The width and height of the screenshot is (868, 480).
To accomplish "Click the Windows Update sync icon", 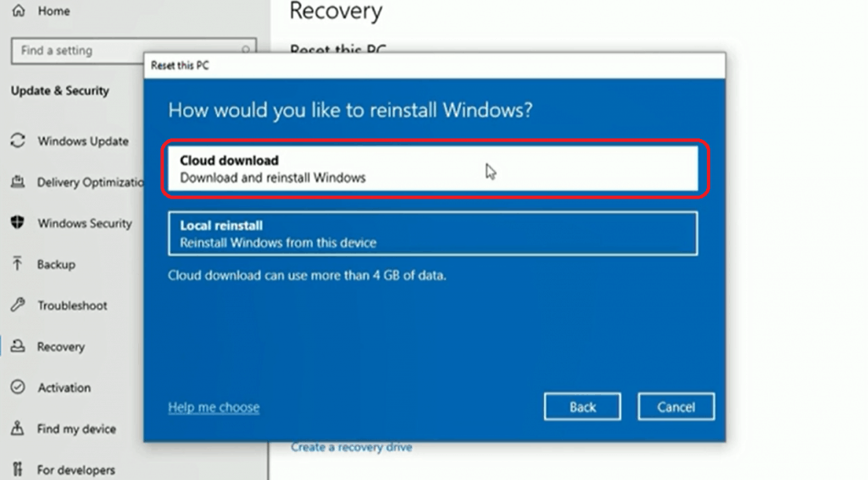I will pos(18,141).
